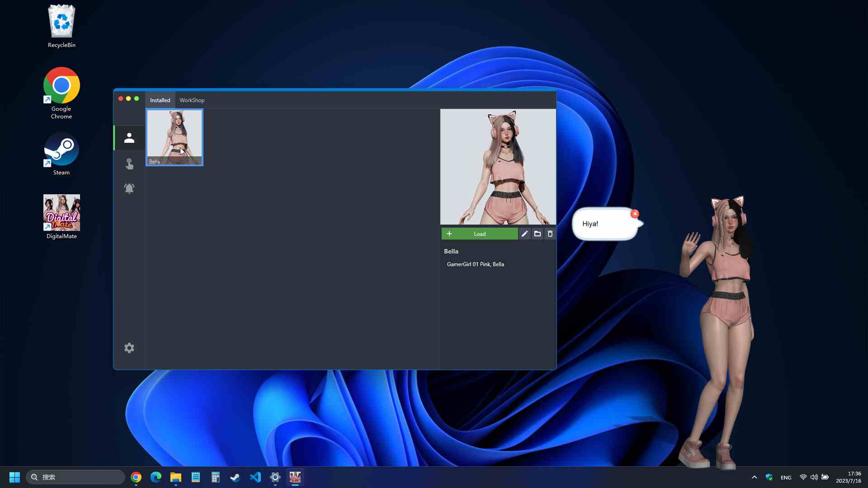Select the Installed tab
This screenshot has width=868, height=488.
[x=160, y=100]
